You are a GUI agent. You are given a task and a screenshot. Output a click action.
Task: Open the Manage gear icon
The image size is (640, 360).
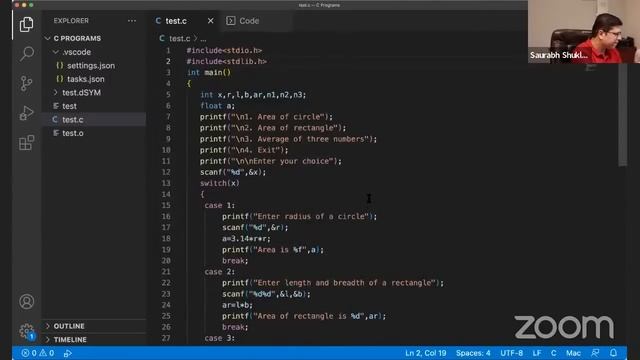point(27,330)
